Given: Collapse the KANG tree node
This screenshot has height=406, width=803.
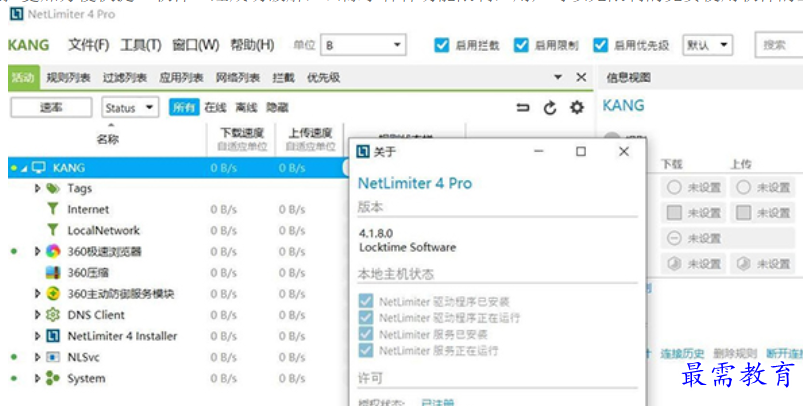Looking at the screenshot, I should [x=24, y=168].
